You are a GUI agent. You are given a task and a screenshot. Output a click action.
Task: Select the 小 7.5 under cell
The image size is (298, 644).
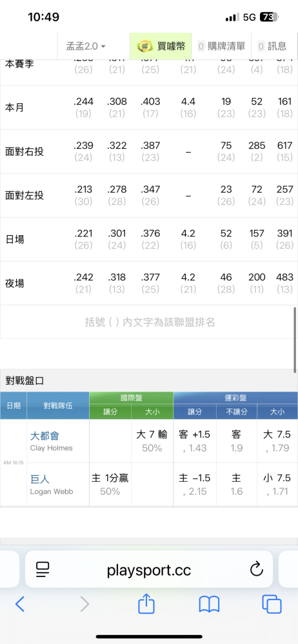click(x=277, y=484)
